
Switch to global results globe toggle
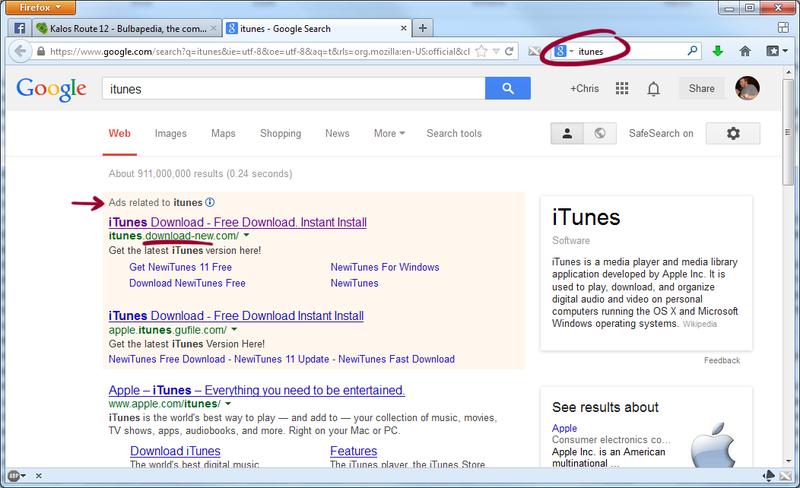[600, 133]
